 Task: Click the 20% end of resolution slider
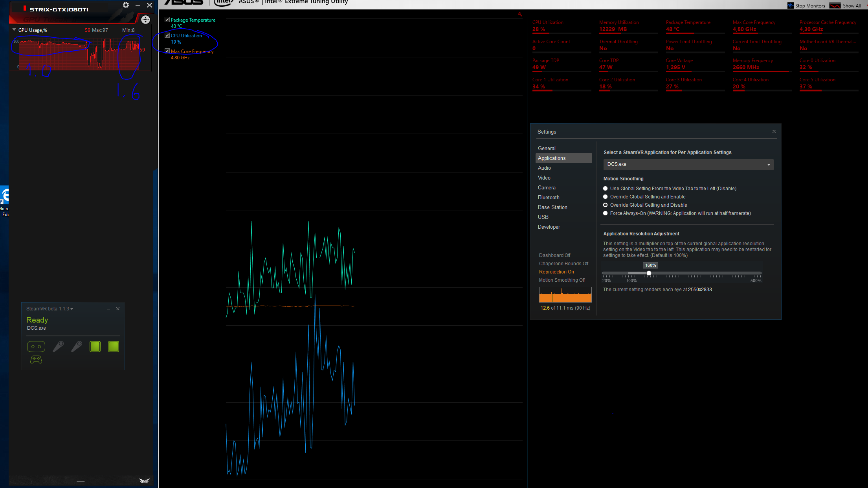(x=603, y=273)
